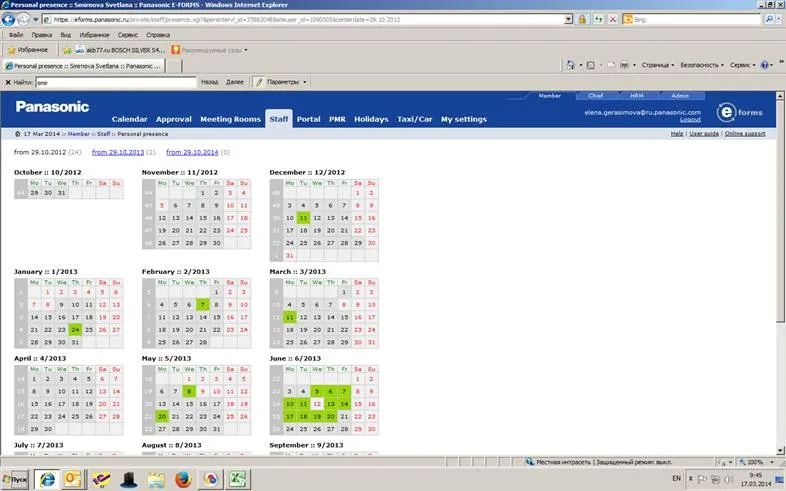Open address bar history dropdown arrow
Screen dimensions: 786x491
[568, 20]
